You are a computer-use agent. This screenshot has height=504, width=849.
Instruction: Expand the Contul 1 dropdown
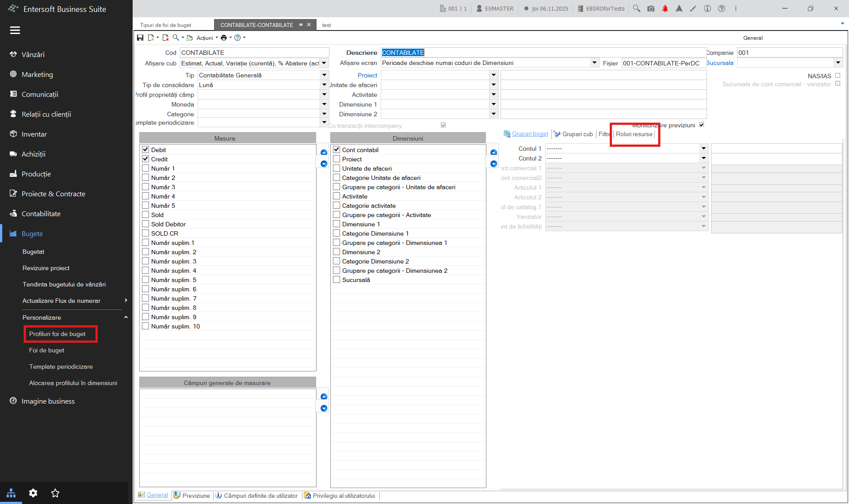(x=704, y=149)
